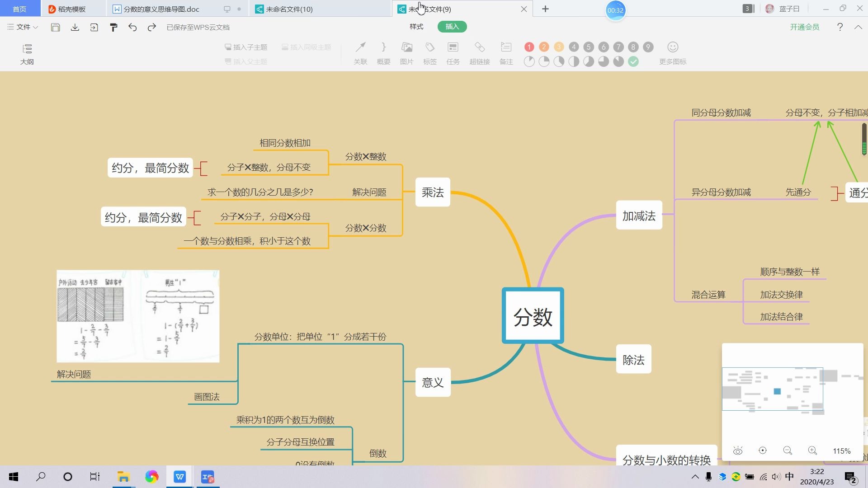Open the 文件 dropdown menu
Viewport: 868px width, 488px height.
click(23, 27)
